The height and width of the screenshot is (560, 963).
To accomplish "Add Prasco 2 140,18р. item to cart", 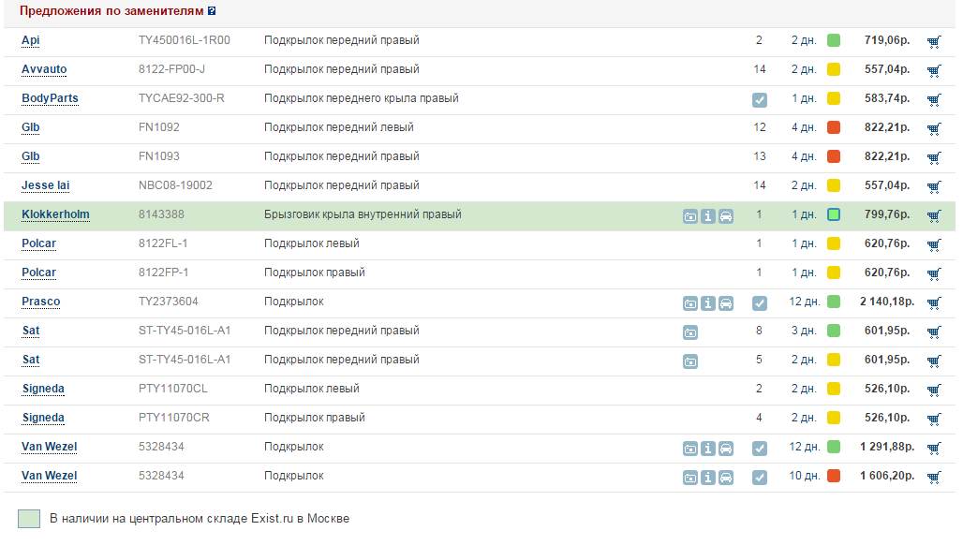I will click(x=933, y=302).
